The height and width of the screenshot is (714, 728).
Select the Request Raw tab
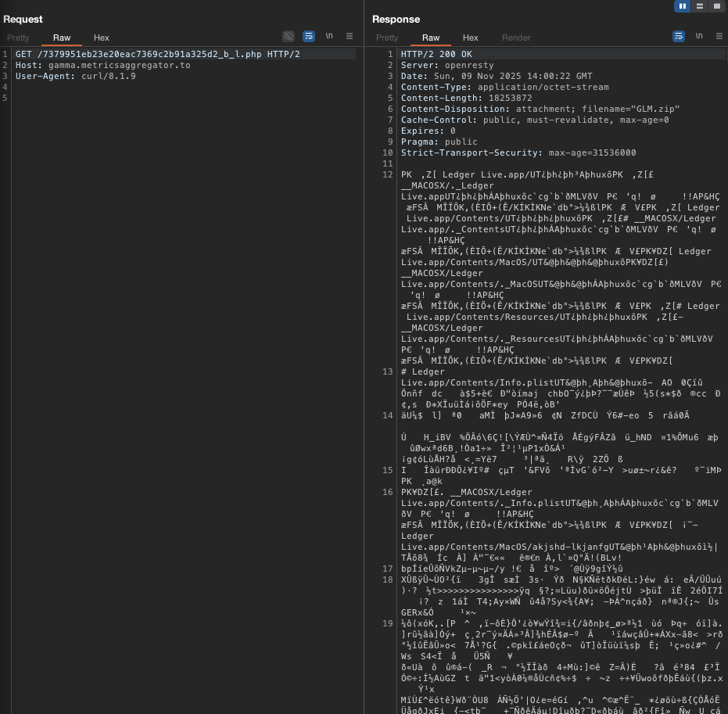tap(62, 38)
